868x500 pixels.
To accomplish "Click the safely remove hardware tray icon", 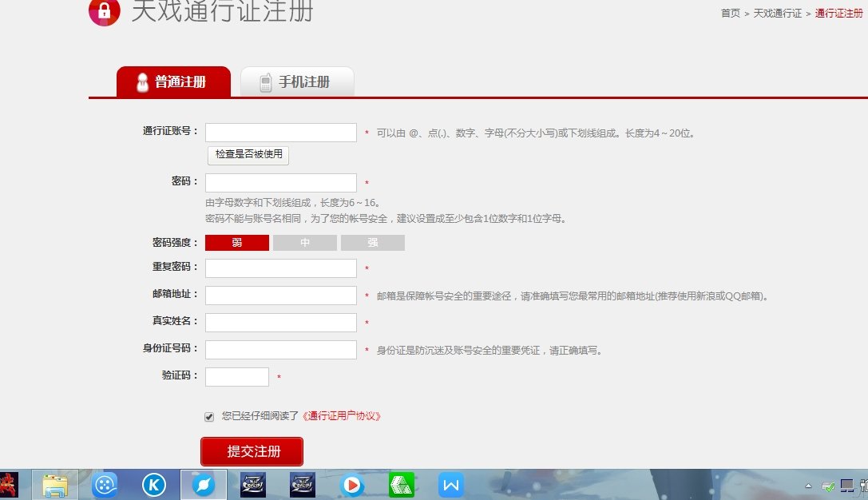I will click(828, 485).
